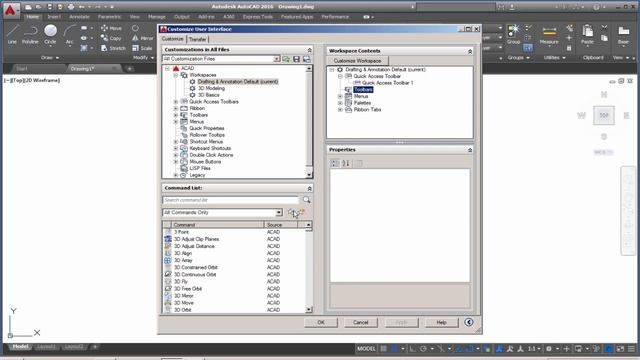Open All Customization Files dropdown
This screenshot has height=360, width=640.
point(276,59)
